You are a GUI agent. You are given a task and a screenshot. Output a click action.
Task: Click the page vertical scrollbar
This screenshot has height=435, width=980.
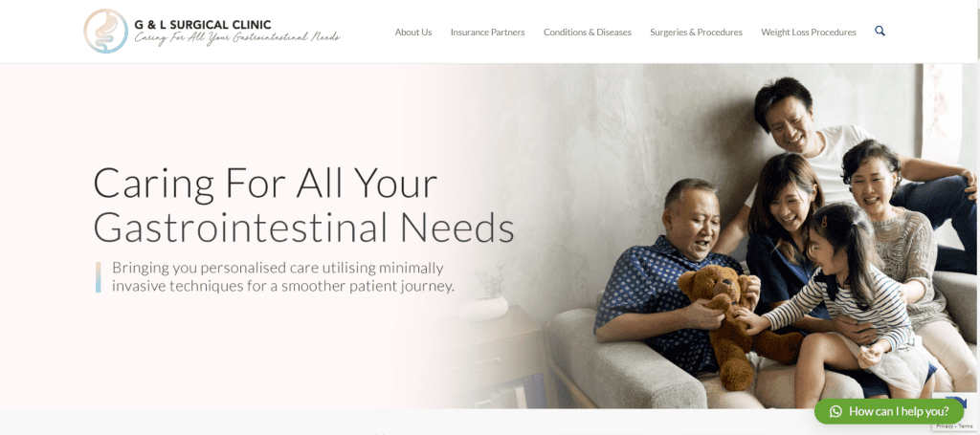point(977,217)
